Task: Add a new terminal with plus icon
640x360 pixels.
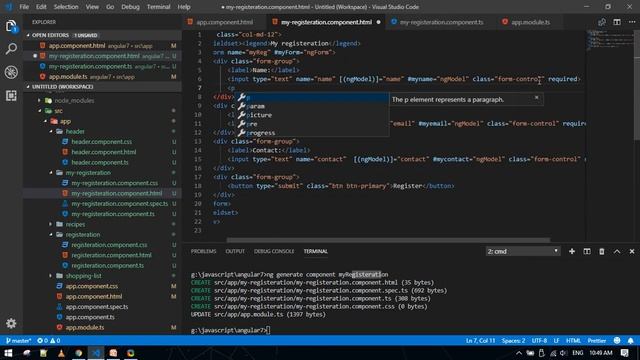Action: coord(572,251)
